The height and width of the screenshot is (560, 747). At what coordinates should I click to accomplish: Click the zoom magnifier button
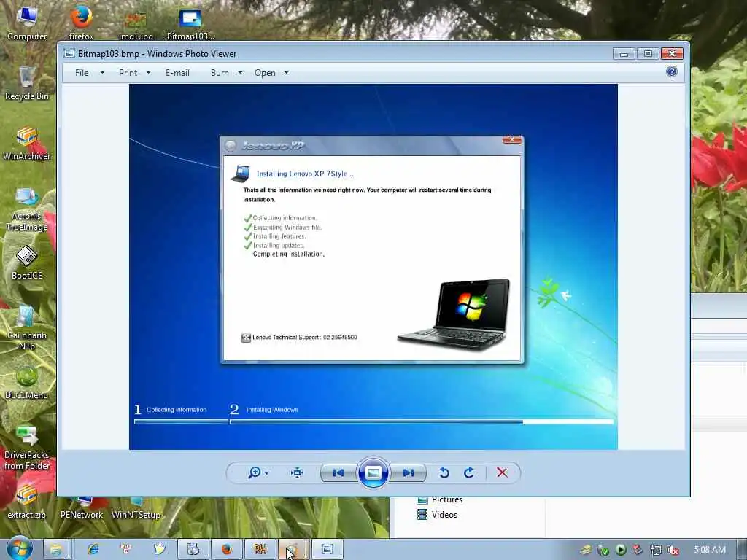pyautogui.click(x=255, y=472)
